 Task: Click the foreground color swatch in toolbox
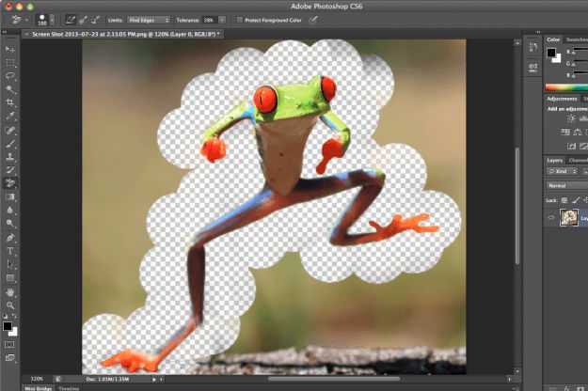point(8,325)
